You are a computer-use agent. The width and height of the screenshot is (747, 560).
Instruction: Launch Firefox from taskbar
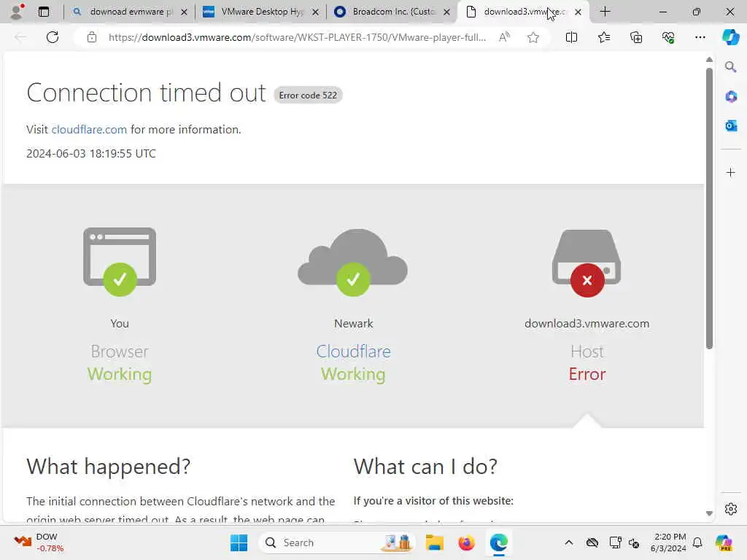coord(466,542)
